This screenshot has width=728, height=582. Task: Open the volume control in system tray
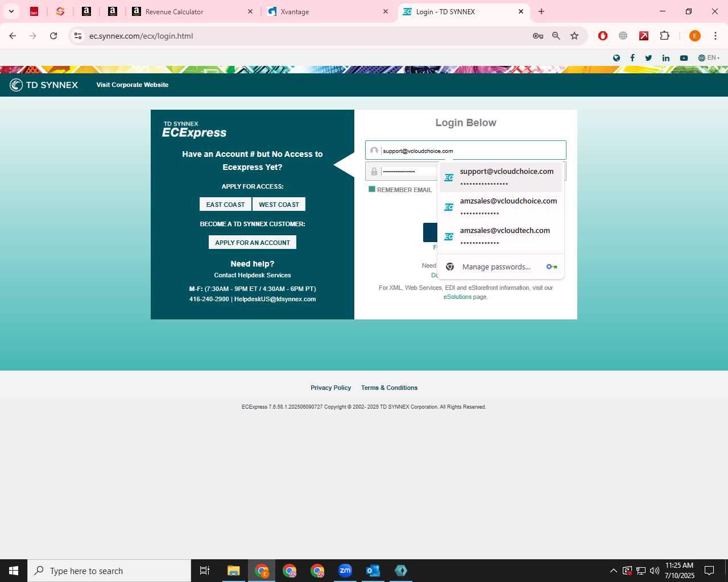click(655, 571)
